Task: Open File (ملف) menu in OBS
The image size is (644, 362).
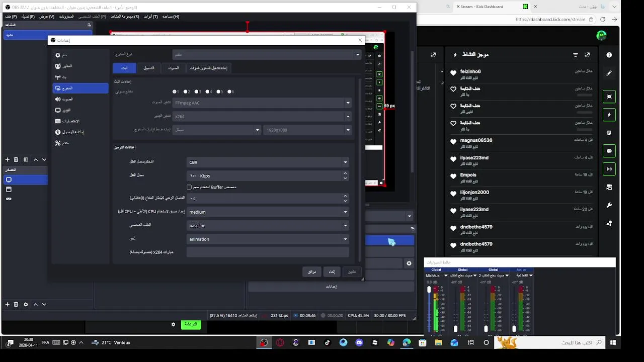Action: click(11, 17)
